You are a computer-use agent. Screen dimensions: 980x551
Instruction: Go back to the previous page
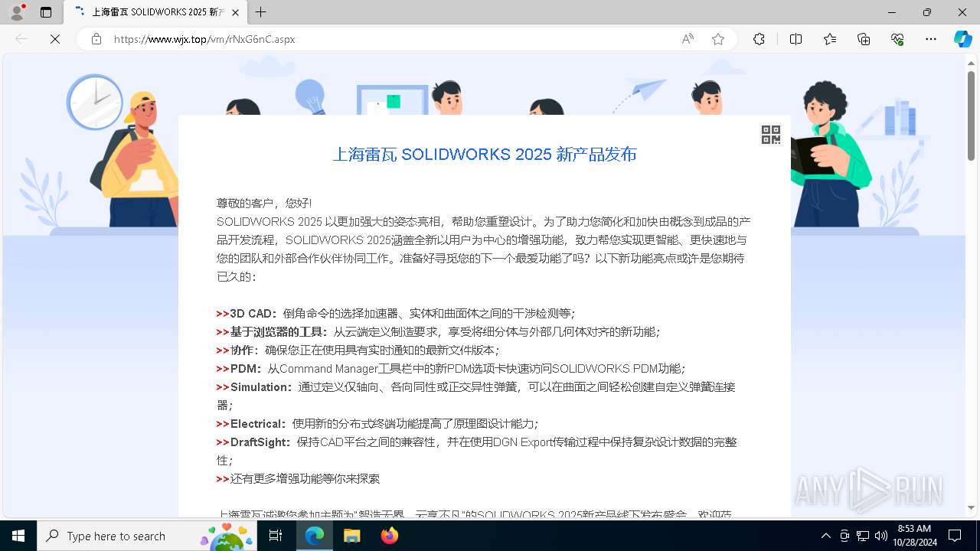pos(21,39)
